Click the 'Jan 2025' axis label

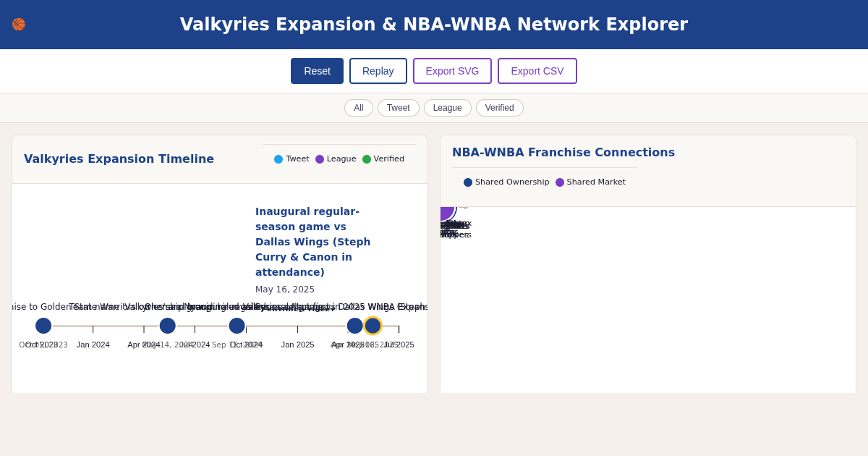(298, 345)
